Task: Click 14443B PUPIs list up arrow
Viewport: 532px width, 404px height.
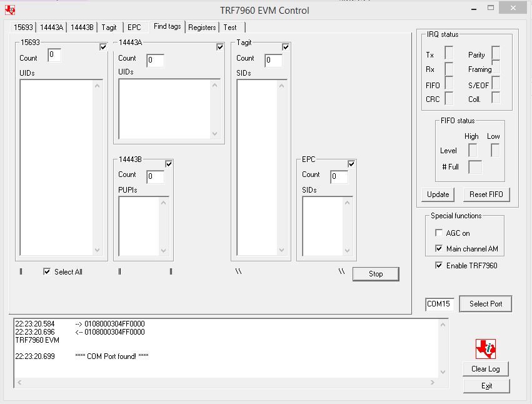Action: [164, 203]
